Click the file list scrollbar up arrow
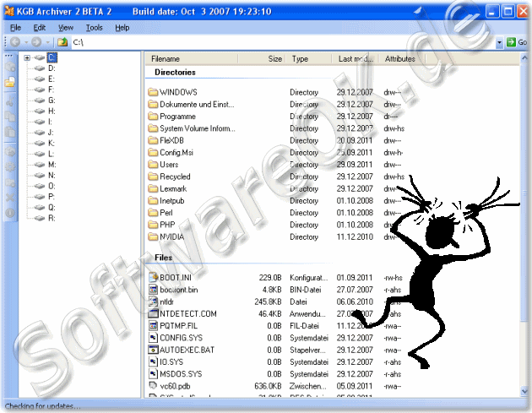The height and width of the screenshot is (413, 532). tap(524, 58)
